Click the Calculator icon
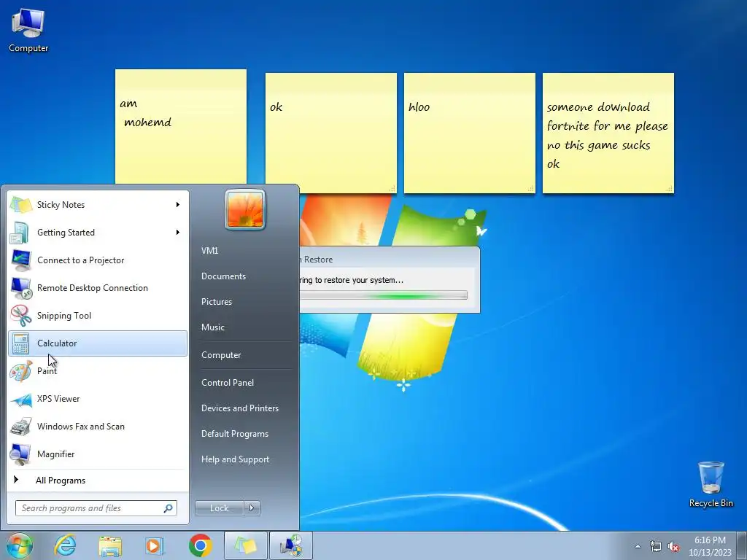Screen dimensions: 747x560 click(x=20, y=343)
